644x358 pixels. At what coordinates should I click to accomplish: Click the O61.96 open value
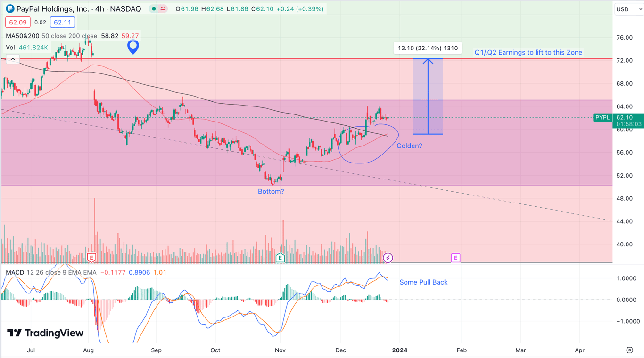point(187,9)
